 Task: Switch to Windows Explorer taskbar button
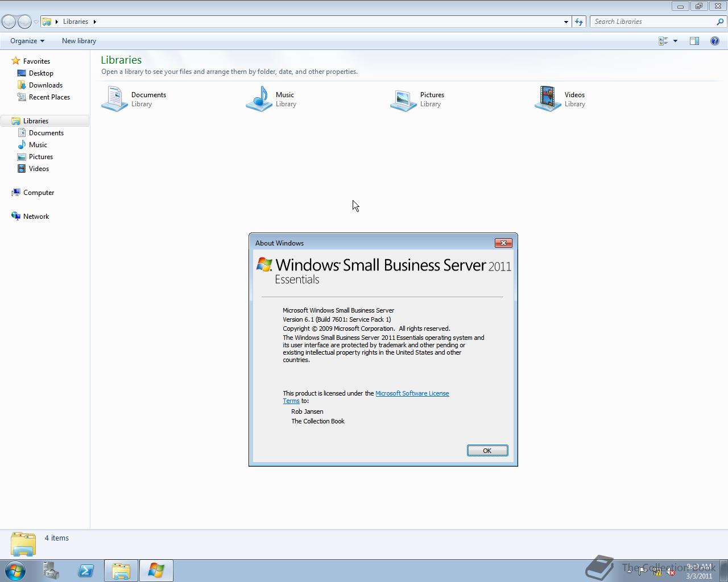(121, 571)
